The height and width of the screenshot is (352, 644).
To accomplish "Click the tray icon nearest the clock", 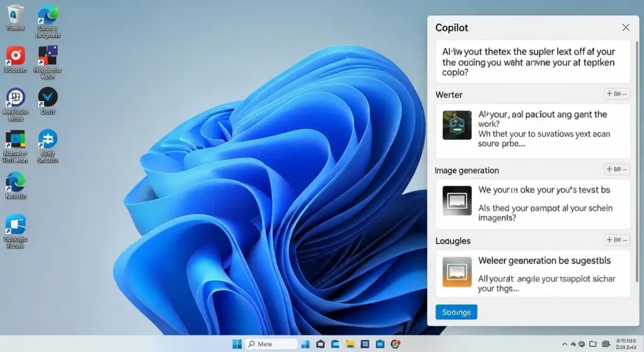I will pos(606,344).
